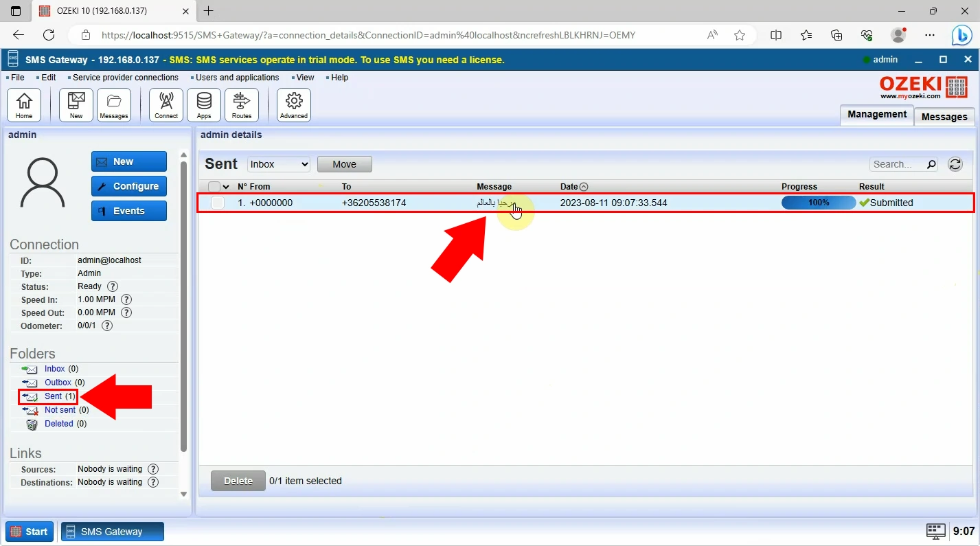
Task: Click the refresh icon beside the search box
Action: tap(955, 164)
